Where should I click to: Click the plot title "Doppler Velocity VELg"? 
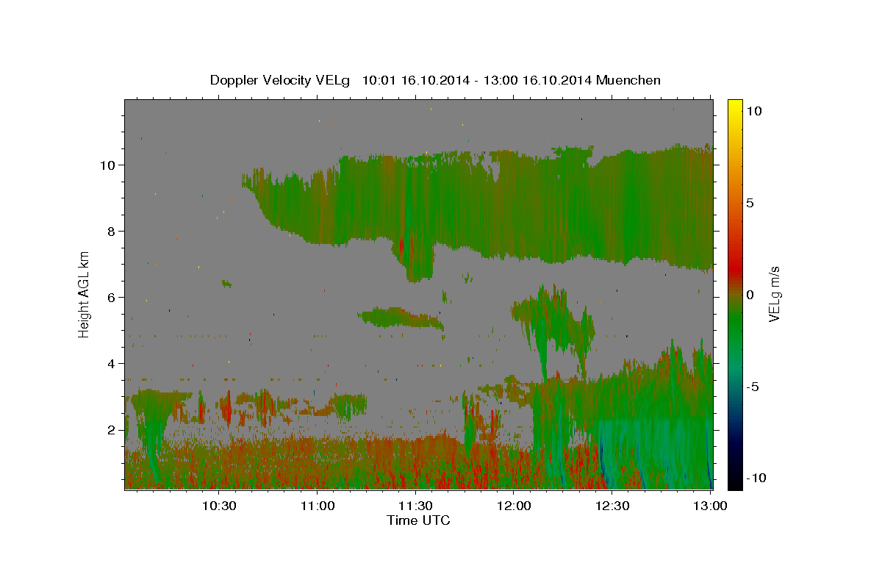(x=281, y=80)
